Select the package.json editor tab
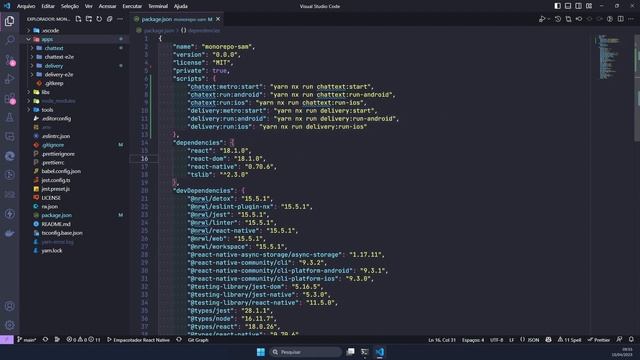The image size is (640, 360). pos(177,19)
